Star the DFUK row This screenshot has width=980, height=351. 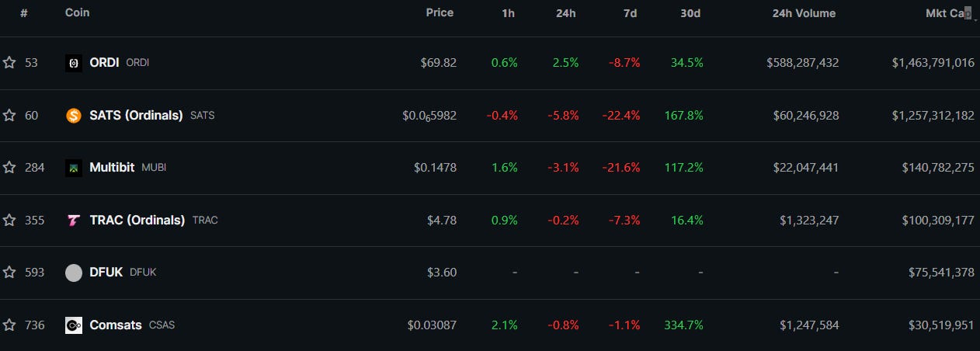9,273
